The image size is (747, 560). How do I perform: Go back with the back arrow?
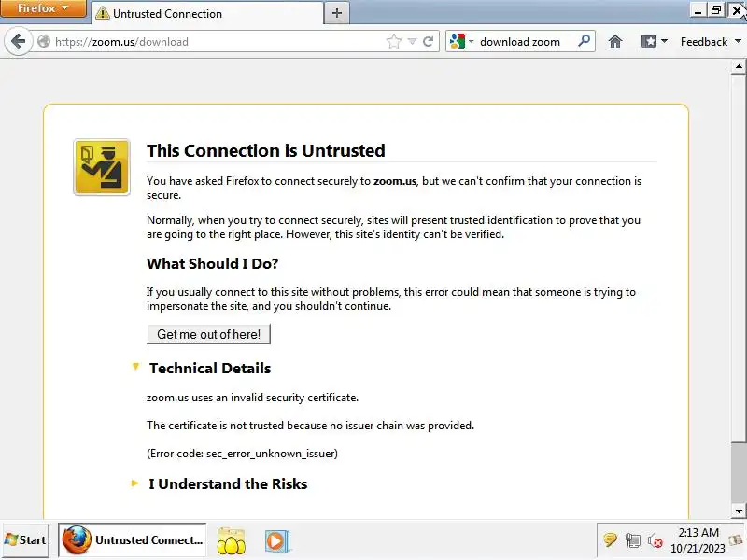[18, 42]
